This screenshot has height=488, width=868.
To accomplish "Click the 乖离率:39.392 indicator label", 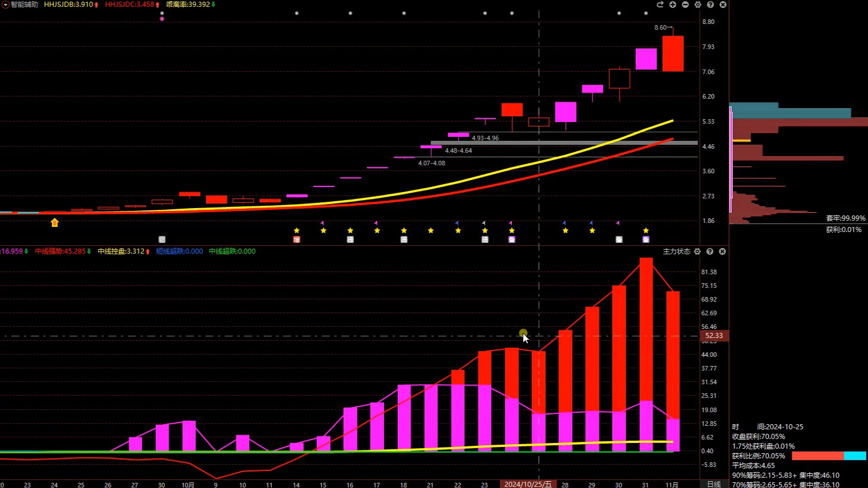I will click(x=188, y=5).
